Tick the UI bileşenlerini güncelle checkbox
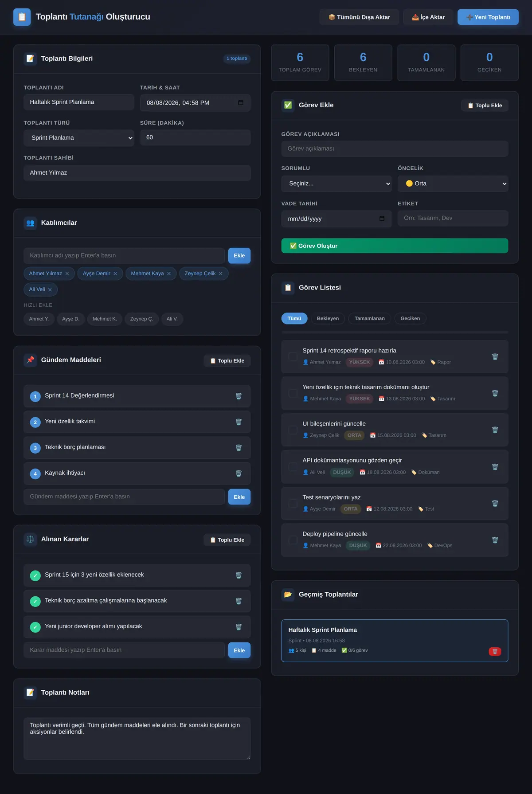The image size is (532, 794). (x=293, y=430)
